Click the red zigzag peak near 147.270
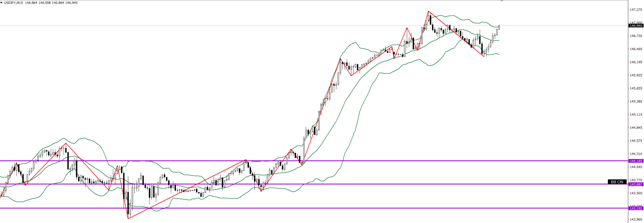 click(428, 11)
